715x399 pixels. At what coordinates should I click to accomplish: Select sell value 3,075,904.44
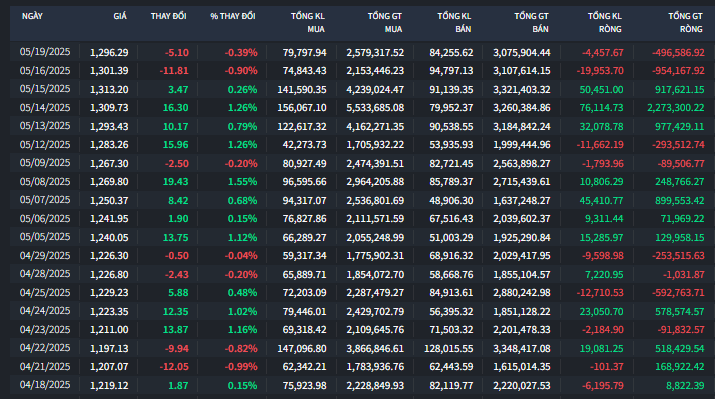click(x=522, y=52)
